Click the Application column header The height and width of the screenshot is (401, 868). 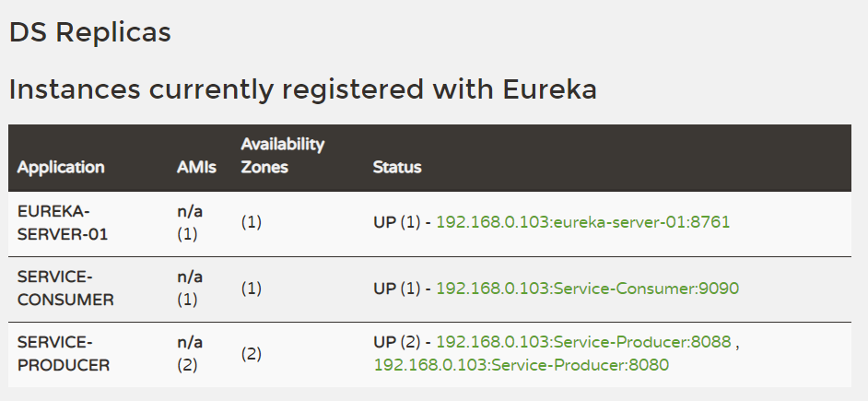click(61, 167)
